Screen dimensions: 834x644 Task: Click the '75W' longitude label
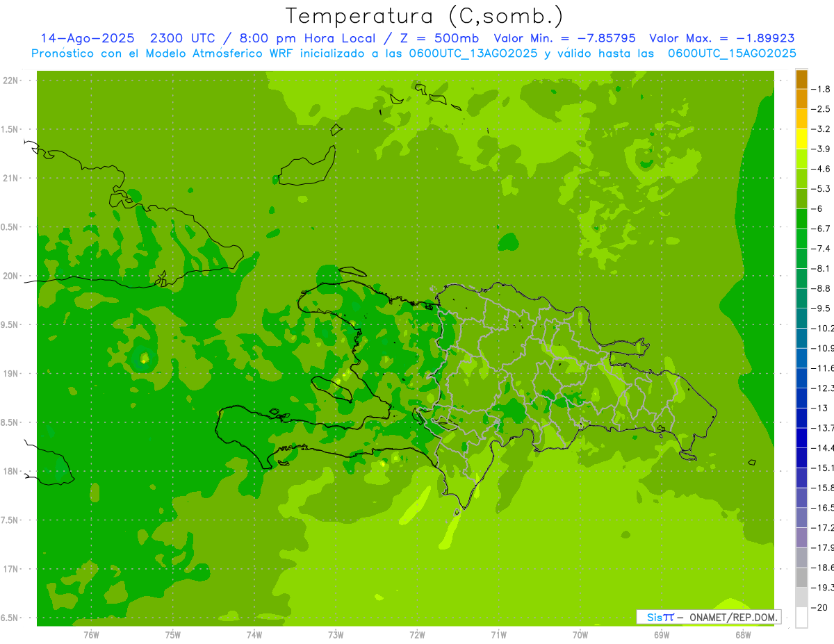173,635
